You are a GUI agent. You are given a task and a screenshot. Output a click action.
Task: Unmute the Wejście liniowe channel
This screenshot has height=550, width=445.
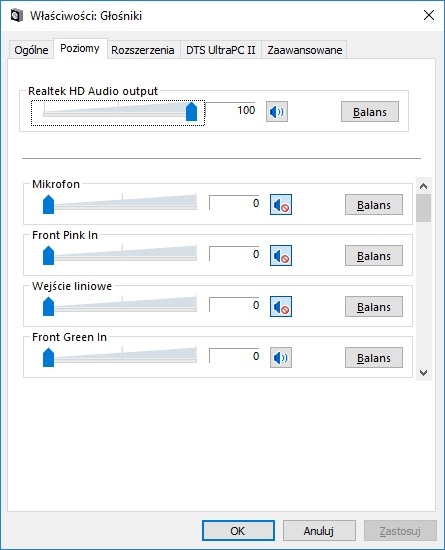click(x=281, y=307)
